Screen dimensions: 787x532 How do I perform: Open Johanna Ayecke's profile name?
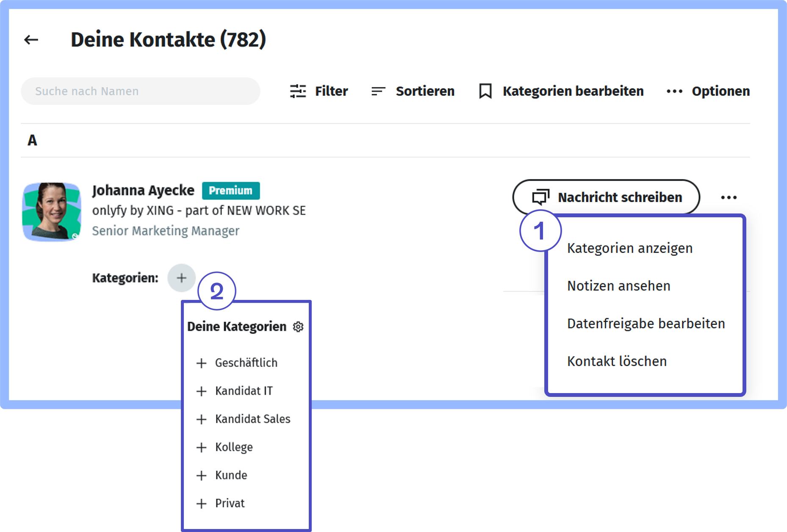tap(144, 190)
